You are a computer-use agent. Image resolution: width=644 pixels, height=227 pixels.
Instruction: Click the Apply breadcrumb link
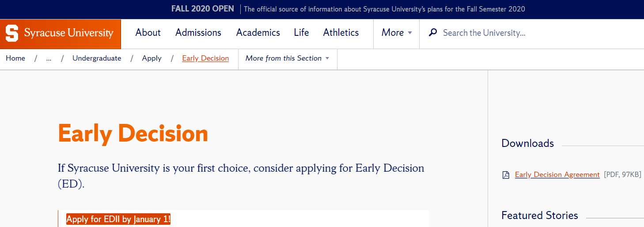tap(152, 58)
